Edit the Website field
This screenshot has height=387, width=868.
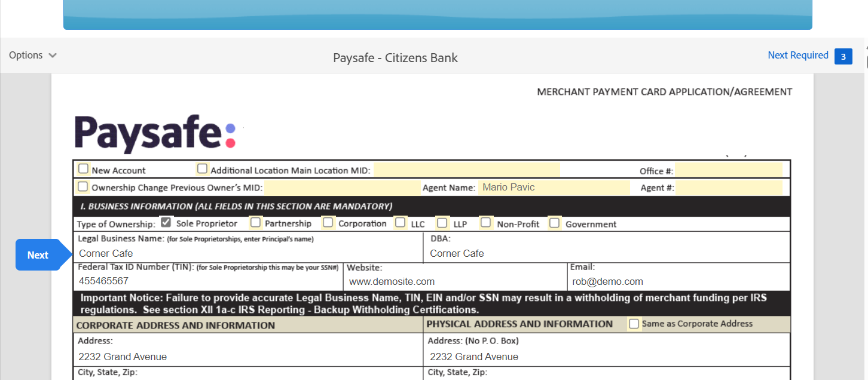pos(454,281)
